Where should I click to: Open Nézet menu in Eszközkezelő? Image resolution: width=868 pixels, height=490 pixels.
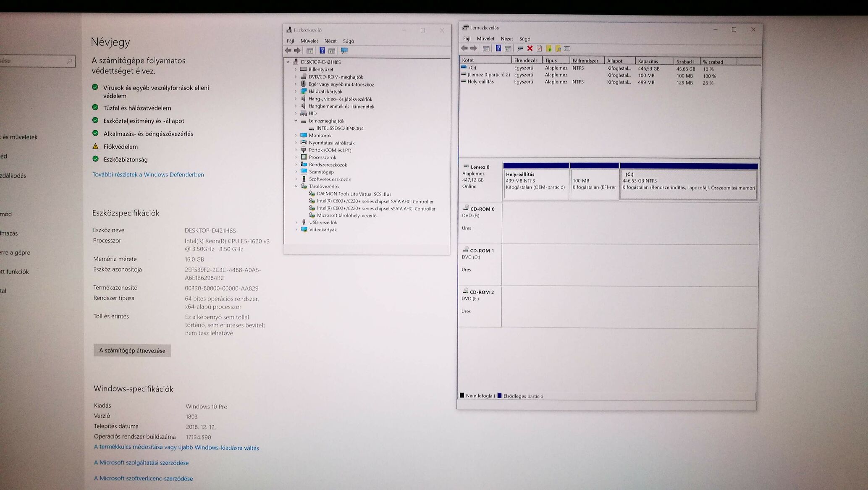(x=330, y=41)
